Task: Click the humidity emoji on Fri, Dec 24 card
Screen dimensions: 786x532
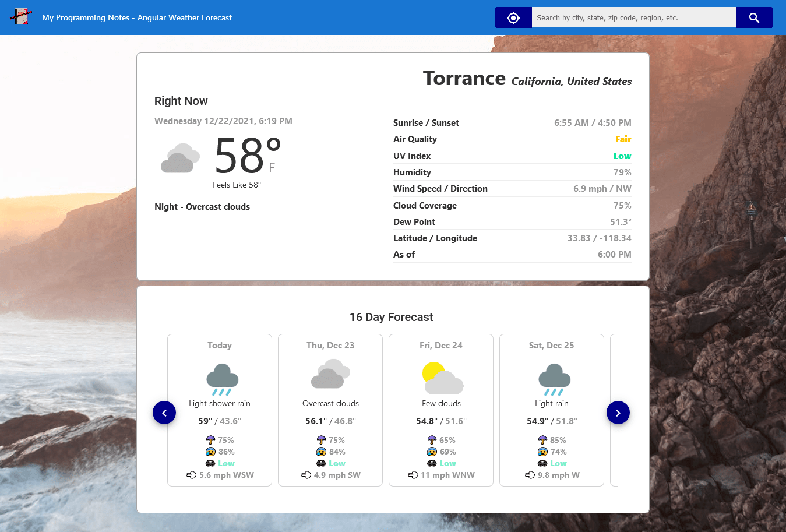Action: point(432,452)
